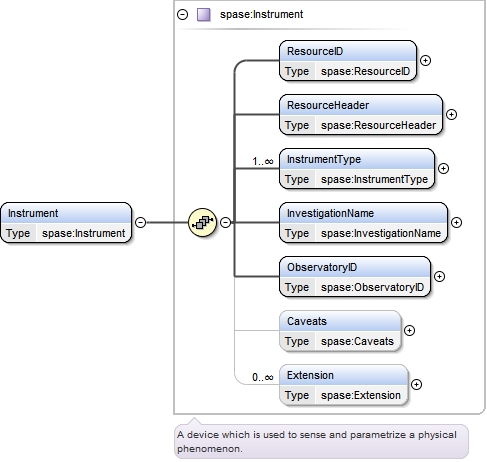Expand the ResourceHeader element
The image size is (487, 462).
(x=451, y=115)
